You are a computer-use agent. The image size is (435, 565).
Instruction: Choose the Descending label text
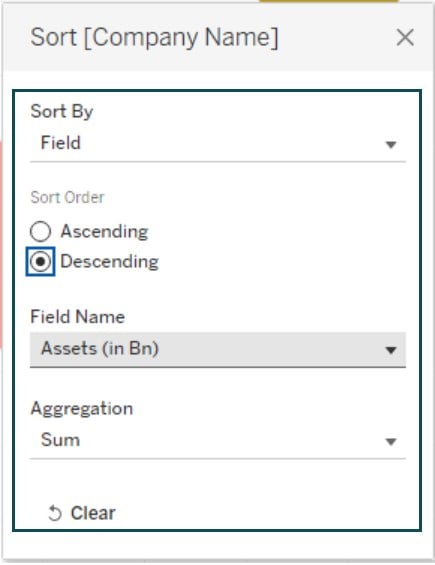pyautogui.click(x=110, y=262)
